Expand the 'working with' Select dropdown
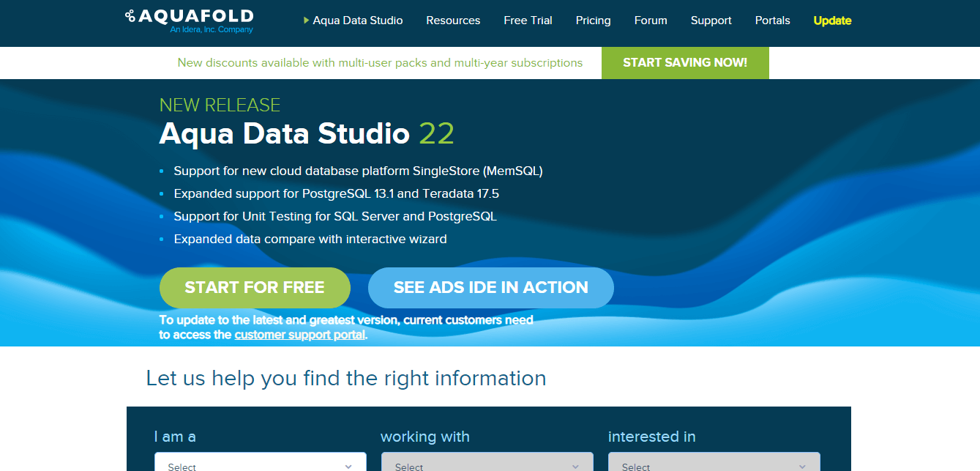The height and width of the screenshot is (471, 980). (487, 463)
